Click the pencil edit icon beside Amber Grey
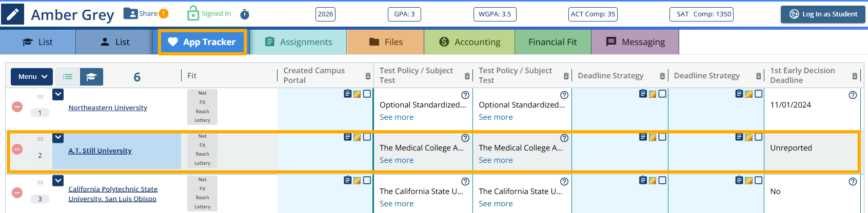Image resolution: width=868 pixels, height=213 pixels. point(12,14)
